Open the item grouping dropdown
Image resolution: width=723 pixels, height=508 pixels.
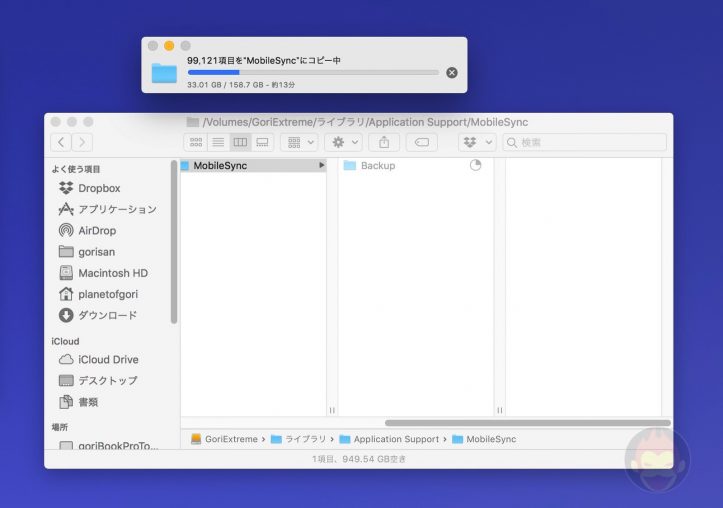point(300,142)
